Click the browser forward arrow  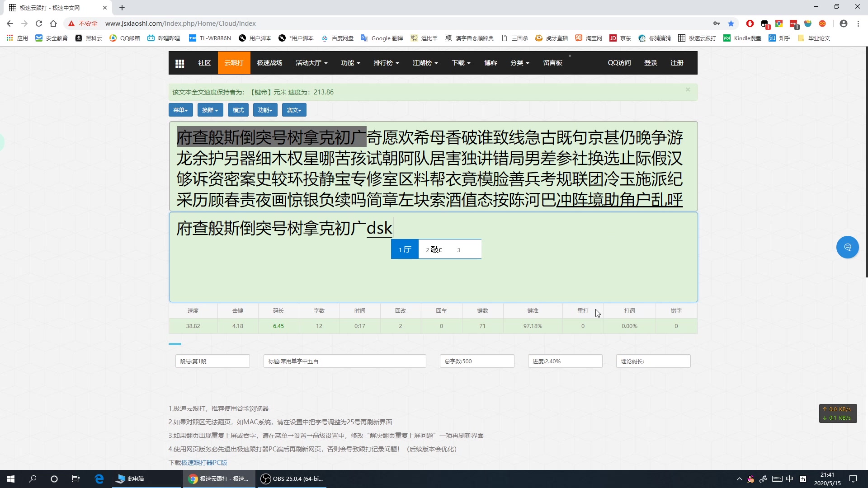coord(24,23)
